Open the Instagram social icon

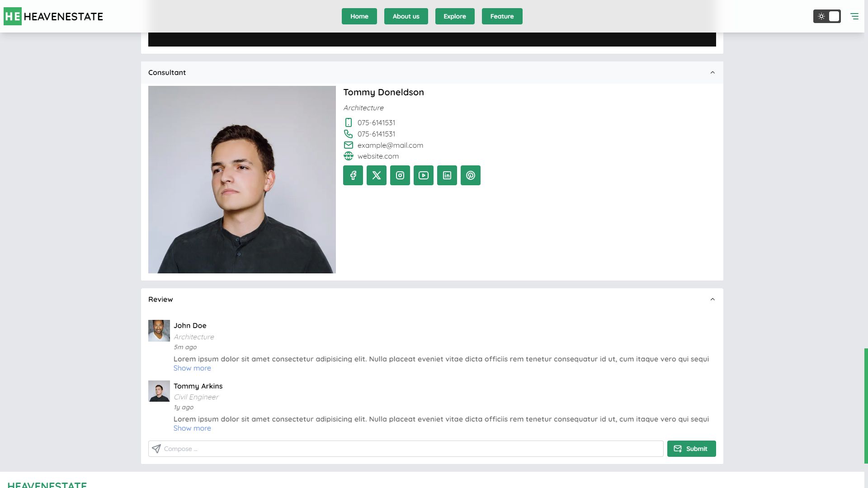pyautogui.click(x=400, y=175)
